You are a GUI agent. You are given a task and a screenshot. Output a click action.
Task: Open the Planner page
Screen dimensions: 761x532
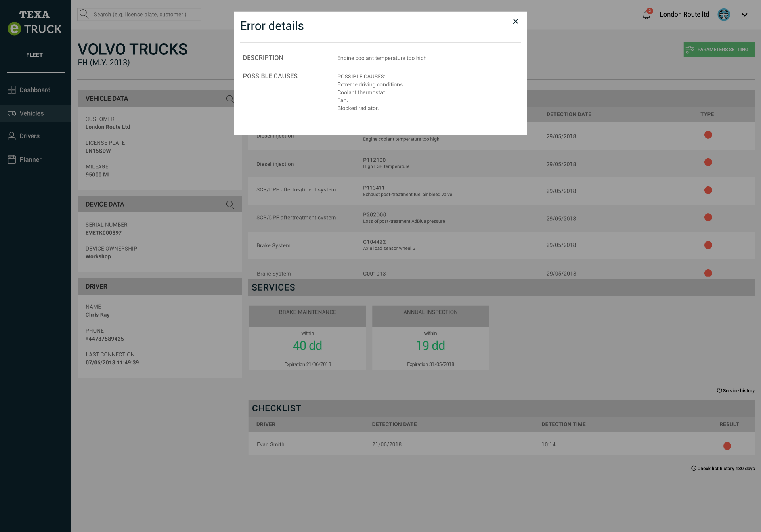[30, 159]
